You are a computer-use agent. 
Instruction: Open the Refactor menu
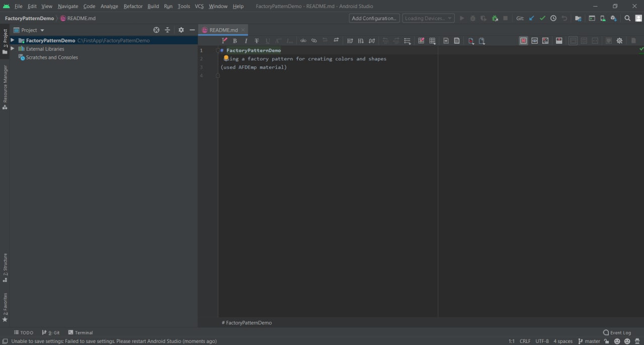pos(133,6)
